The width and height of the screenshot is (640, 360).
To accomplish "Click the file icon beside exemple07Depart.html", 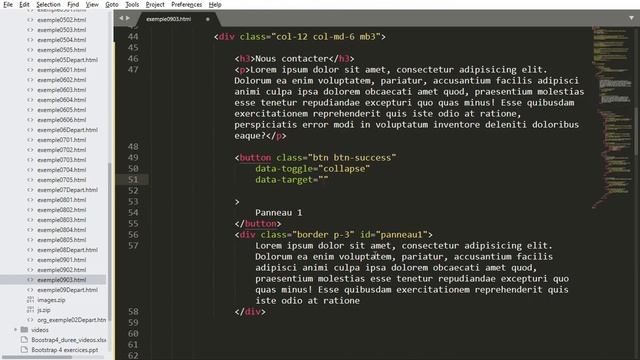I will pyautogui.click(x=30, y=190).
